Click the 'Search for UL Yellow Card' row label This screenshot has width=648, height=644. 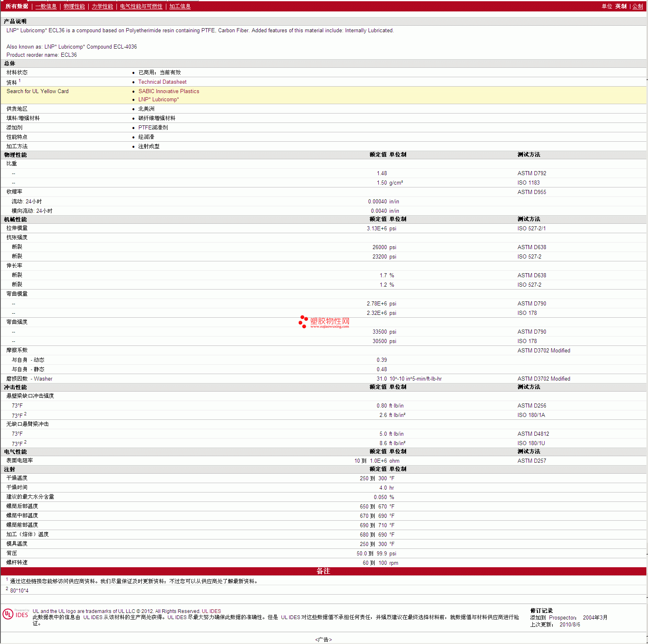38,91
